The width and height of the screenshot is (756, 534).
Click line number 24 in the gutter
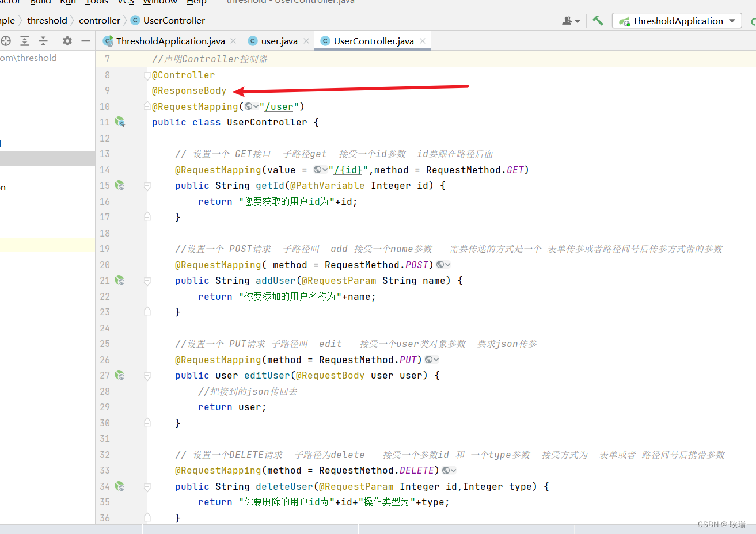point(104,328)
